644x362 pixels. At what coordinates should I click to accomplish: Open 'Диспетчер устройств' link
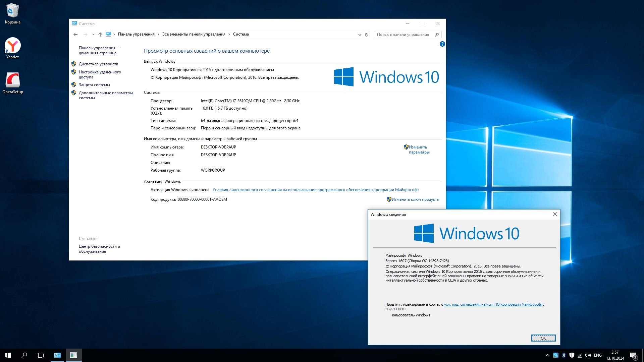98,64
